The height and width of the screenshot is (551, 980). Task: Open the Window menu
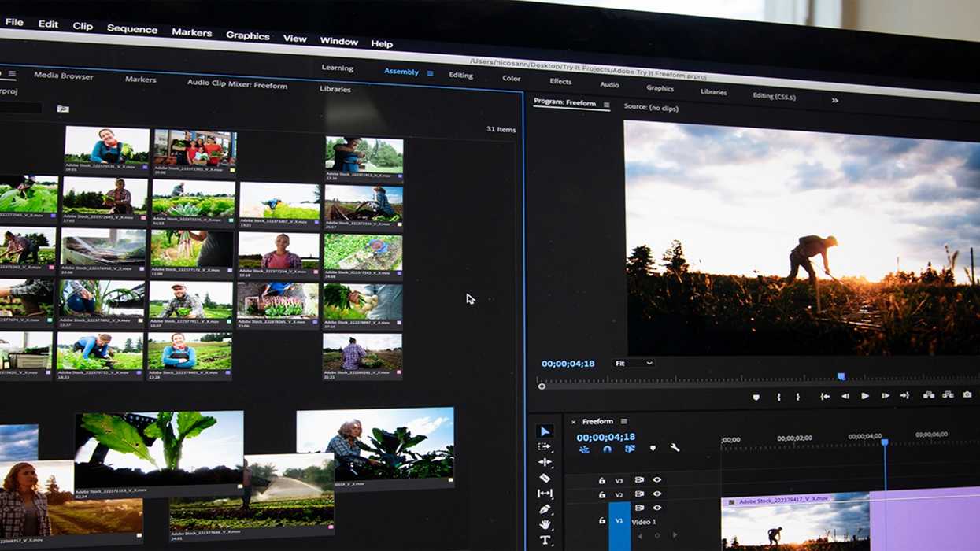coord(339,41)
